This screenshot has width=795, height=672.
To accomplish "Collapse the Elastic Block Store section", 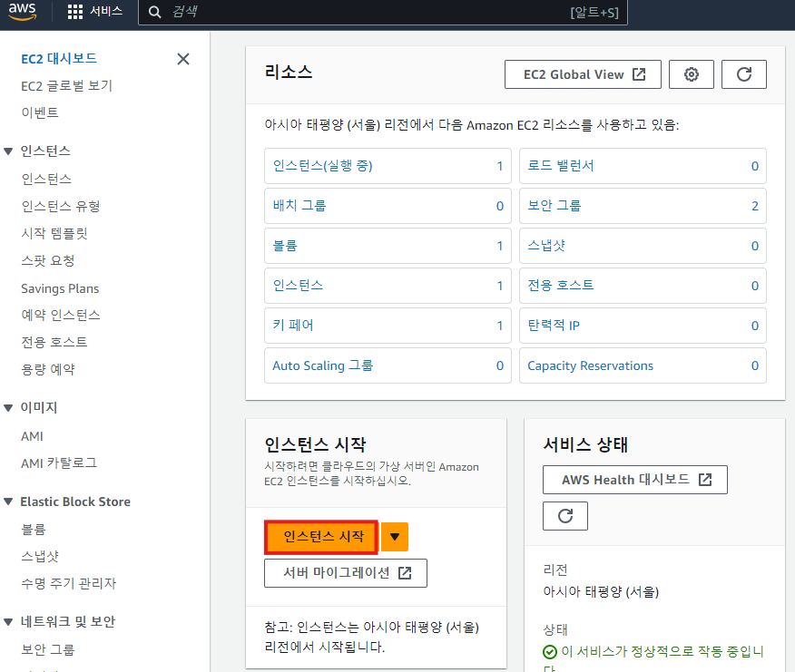I will pyautogui.click(x=8, y=502).
